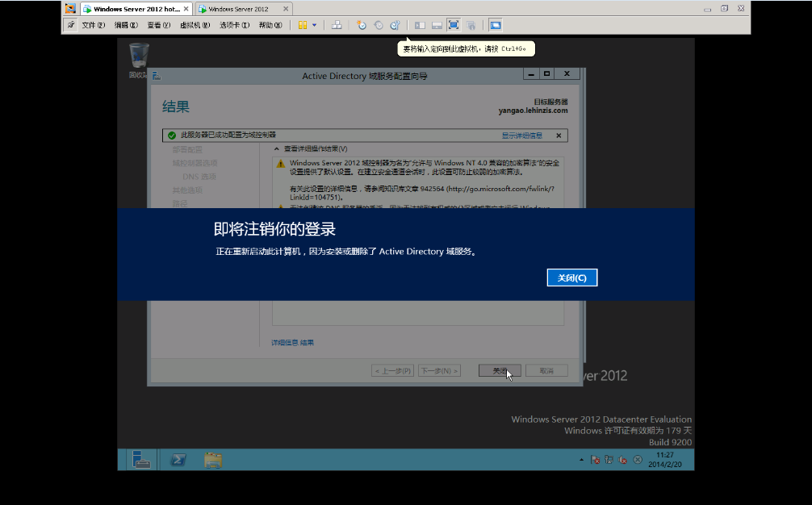
Task: Minimize the Active Directory wizard window
Action: point(531,73)
